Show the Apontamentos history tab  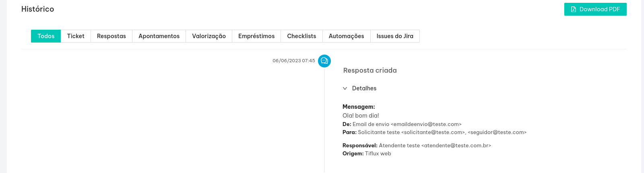pyautogui.click(x=159, y=36)
